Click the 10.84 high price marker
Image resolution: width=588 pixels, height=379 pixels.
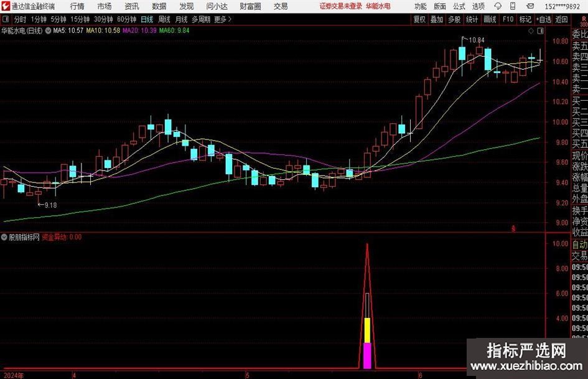pos(476,40)
